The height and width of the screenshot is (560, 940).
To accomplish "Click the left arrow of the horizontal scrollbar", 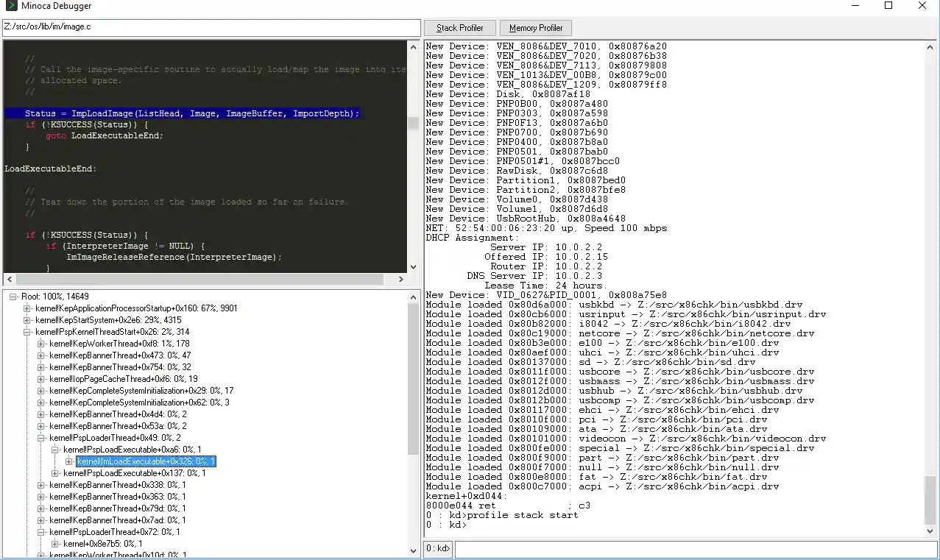I will pos(7,279).
